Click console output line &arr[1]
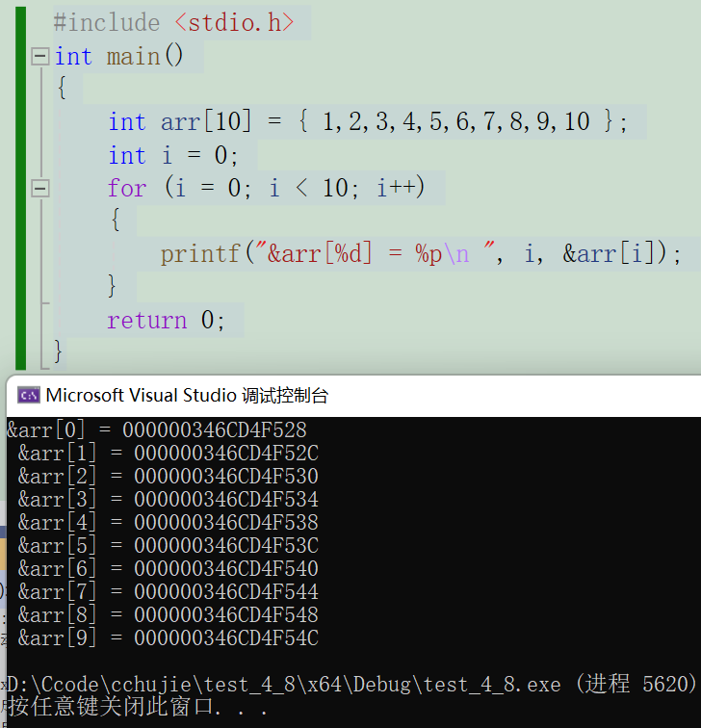 (169, 454)
